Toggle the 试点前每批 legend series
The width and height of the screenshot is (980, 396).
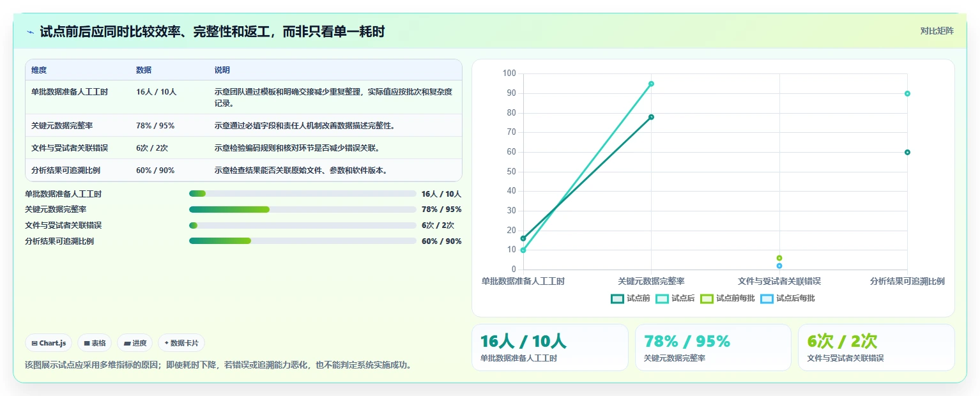728,298
